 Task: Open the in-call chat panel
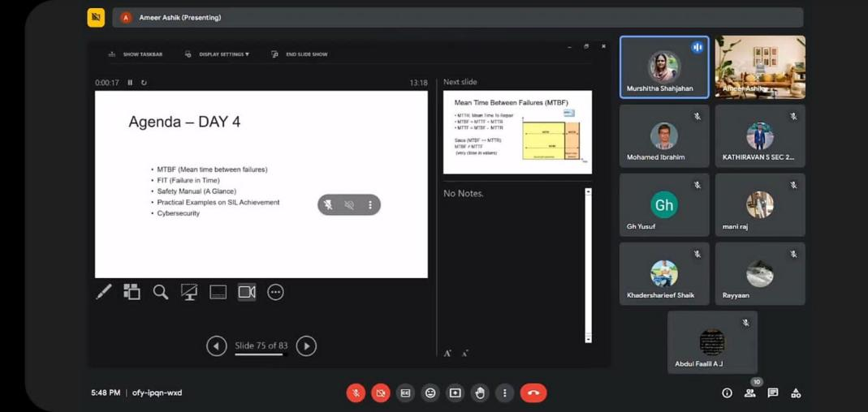click(x=773, y=393)
